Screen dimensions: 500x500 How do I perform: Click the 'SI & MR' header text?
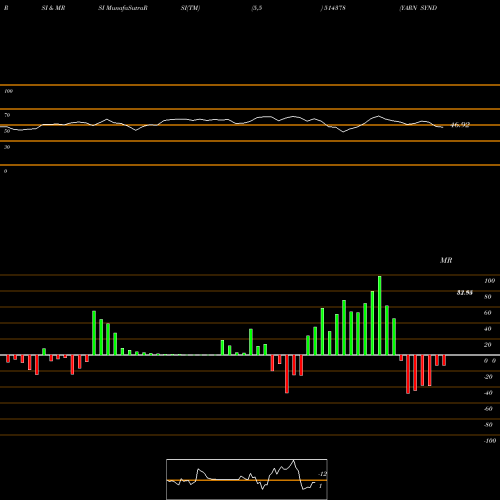(53, 8)
